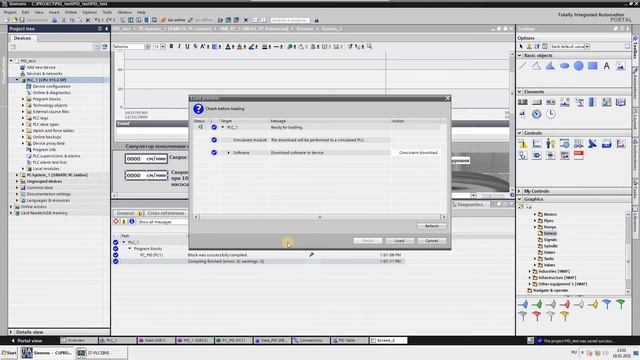Open the Project menu
The height and width of the screenshot is (360, 640).
(10, 13)
